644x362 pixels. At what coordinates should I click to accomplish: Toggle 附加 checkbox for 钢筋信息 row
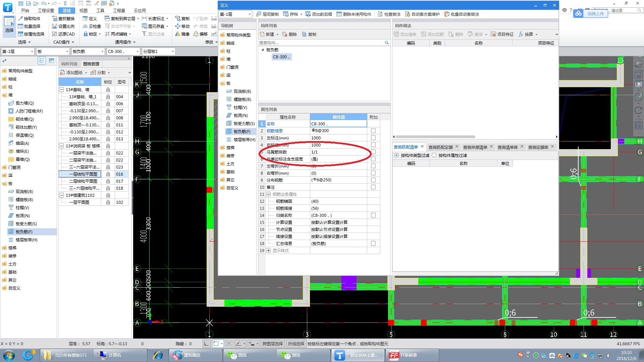[x=373, y=131]
